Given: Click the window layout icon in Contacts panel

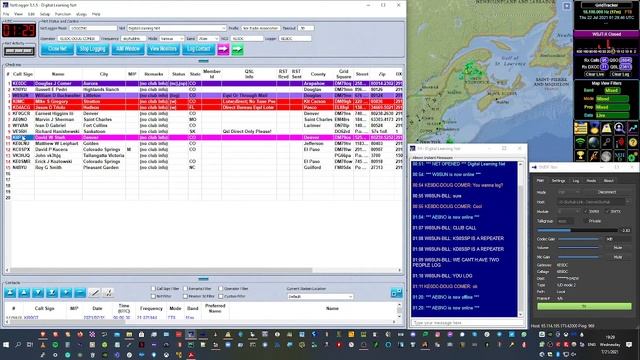Looking at the screenshot, I should click(x=396, y=293).
